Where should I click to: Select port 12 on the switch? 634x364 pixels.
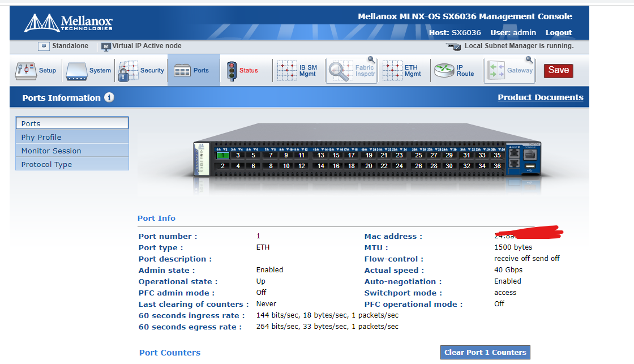[302, 166]
